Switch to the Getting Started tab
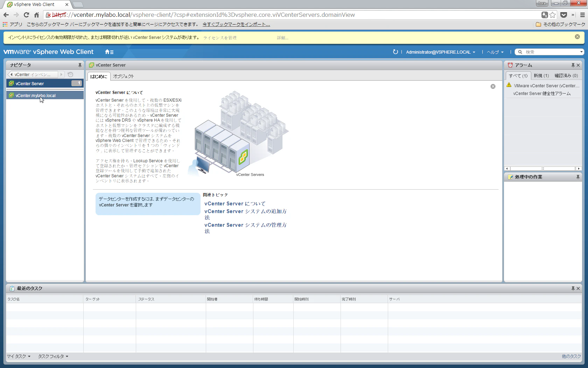Image resolution: width=588 pixels, height=368 pixels. pyautogui.click(x=99, y=76)
